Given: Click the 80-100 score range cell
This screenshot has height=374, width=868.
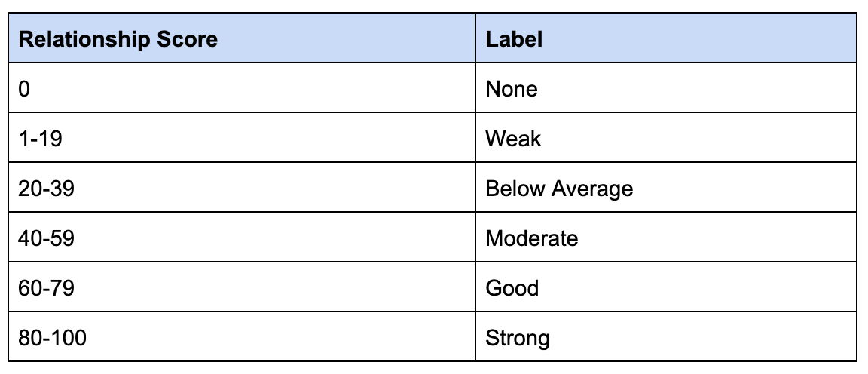Looking at the screenshot, I should [x=242, y=336].
